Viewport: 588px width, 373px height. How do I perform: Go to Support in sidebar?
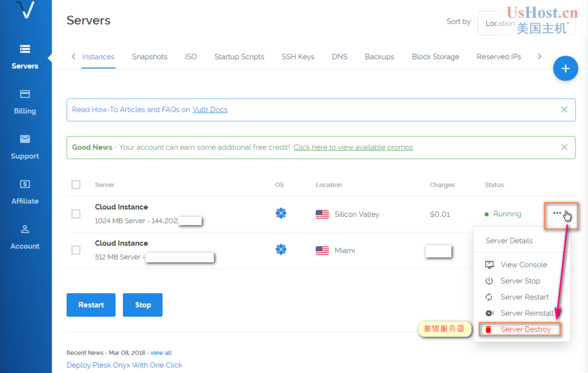[25, 147]
